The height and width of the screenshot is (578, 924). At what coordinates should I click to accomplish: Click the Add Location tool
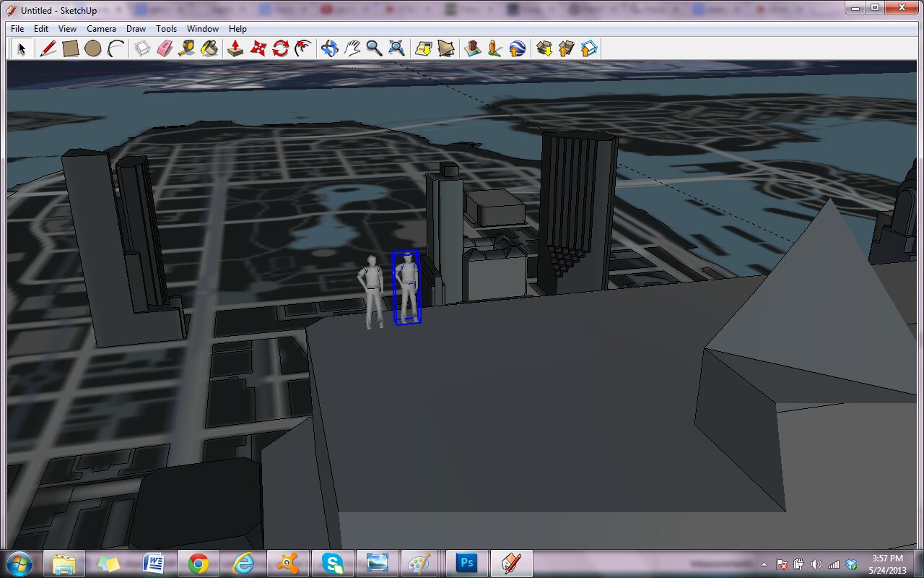424,48
